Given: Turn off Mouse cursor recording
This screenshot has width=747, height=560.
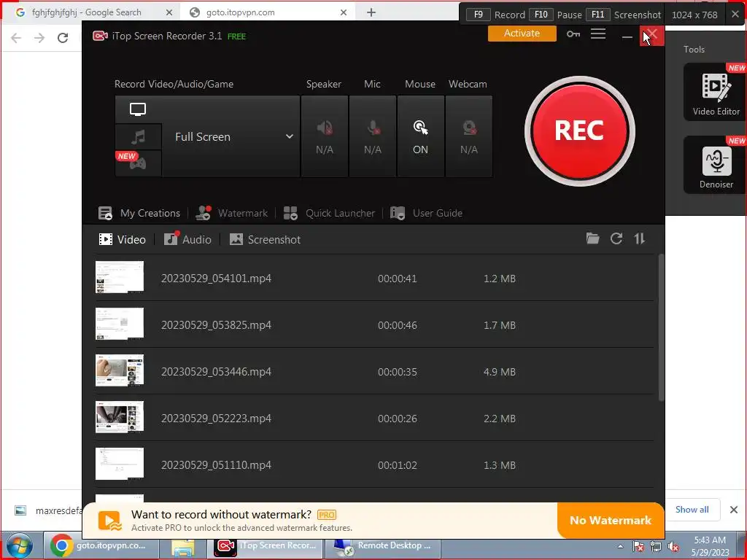Looking at the screenshot, I should coord(421,136).
